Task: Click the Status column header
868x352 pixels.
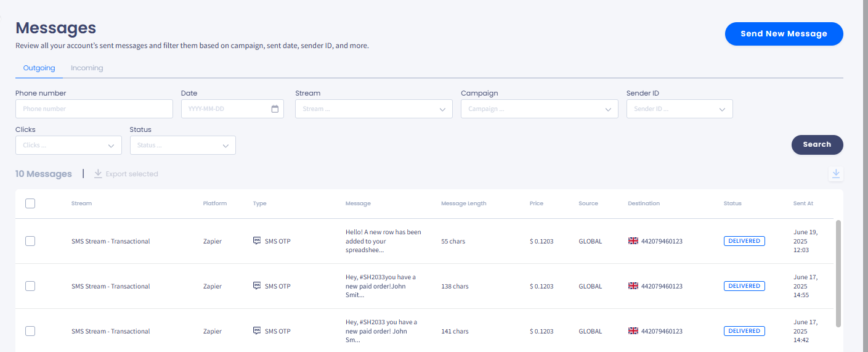Action: click(x=732, y=203)
